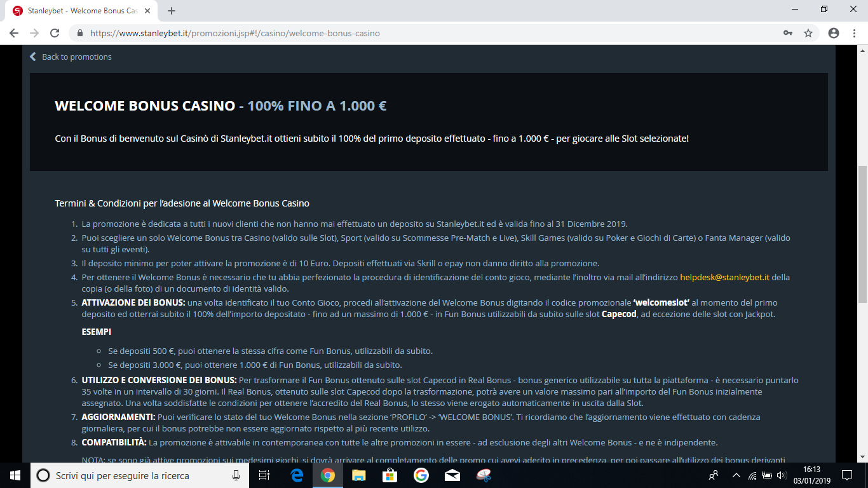Open Microsoft Store from the taskbar
The image size is (868, 488).
tap(390, 475)
